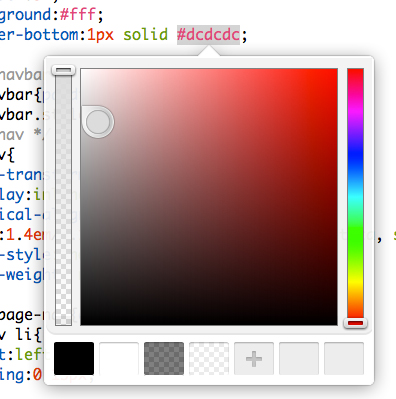Click the word solid in code

pyautogui.click(x=145, y=35)
